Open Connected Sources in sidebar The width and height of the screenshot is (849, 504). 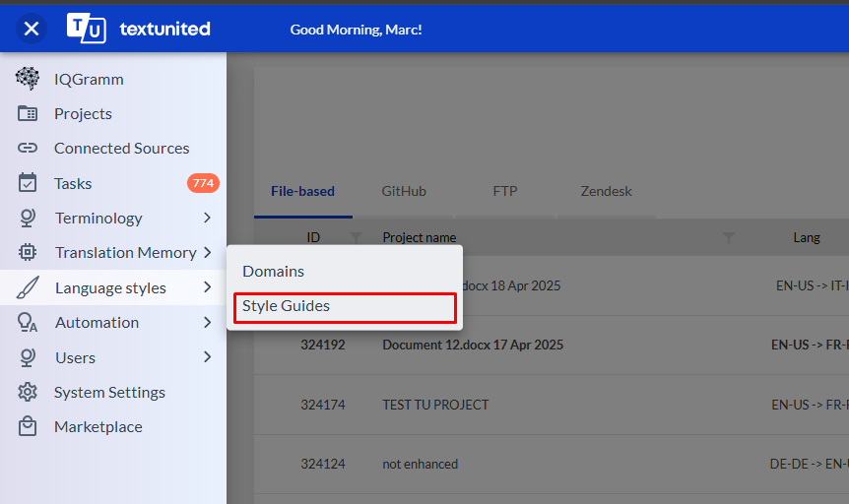122,148
